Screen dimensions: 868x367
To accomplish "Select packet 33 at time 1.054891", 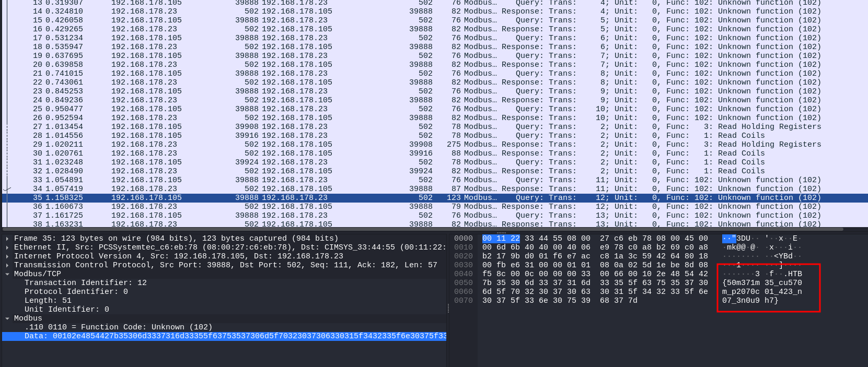I will [x=434, y=180].
